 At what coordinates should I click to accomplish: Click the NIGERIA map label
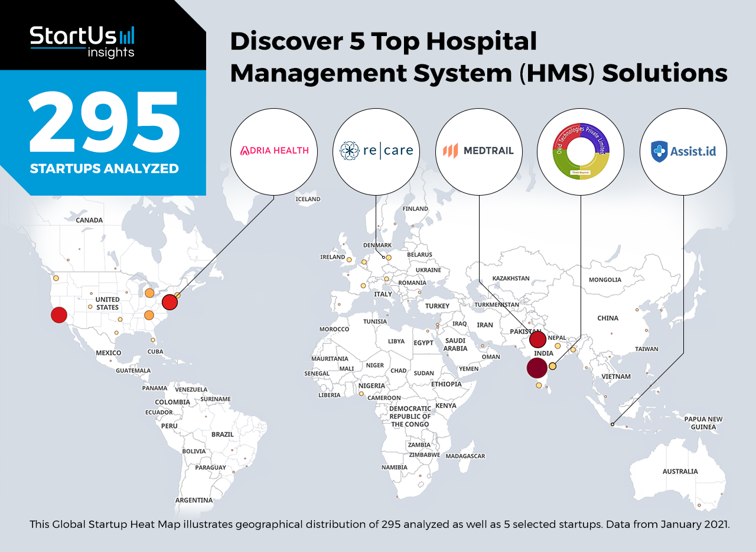coord(372,386)
